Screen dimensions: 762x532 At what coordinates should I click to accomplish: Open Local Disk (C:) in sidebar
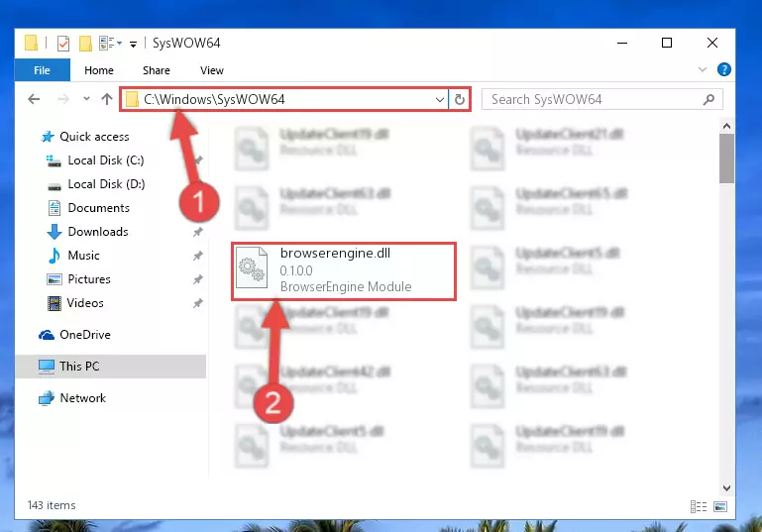coord(106,160)
